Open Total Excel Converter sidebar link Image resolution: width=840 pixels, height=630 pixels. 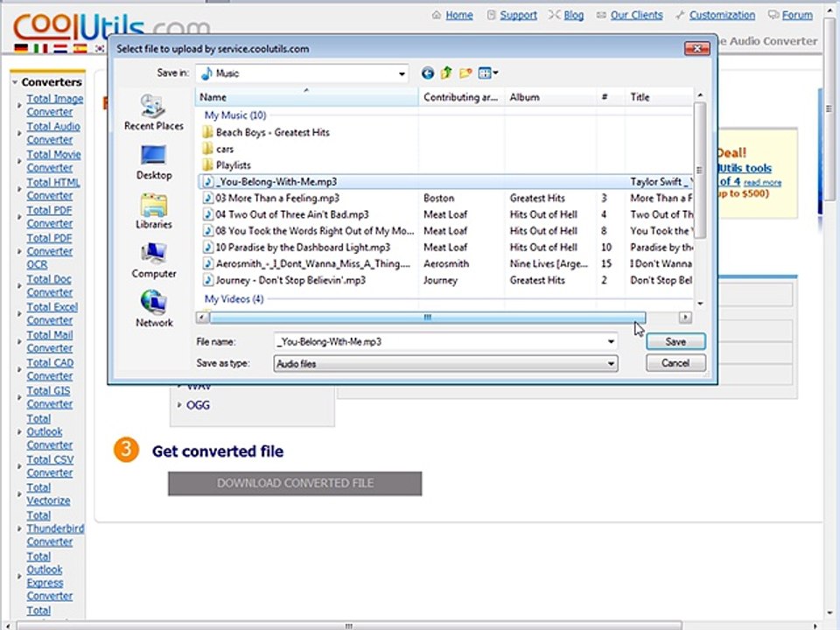coord(52,313)
